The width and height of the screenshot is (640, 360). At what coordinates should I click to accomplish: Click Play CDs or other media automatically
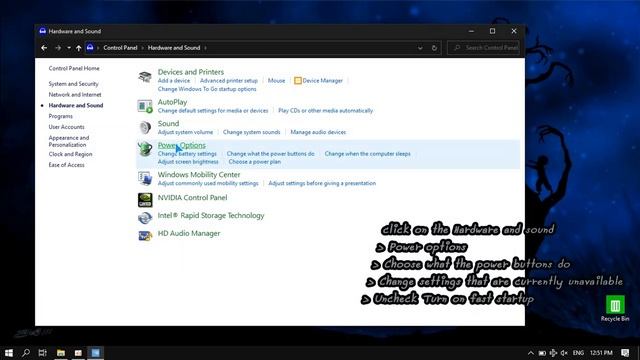(x=325, y=111)
